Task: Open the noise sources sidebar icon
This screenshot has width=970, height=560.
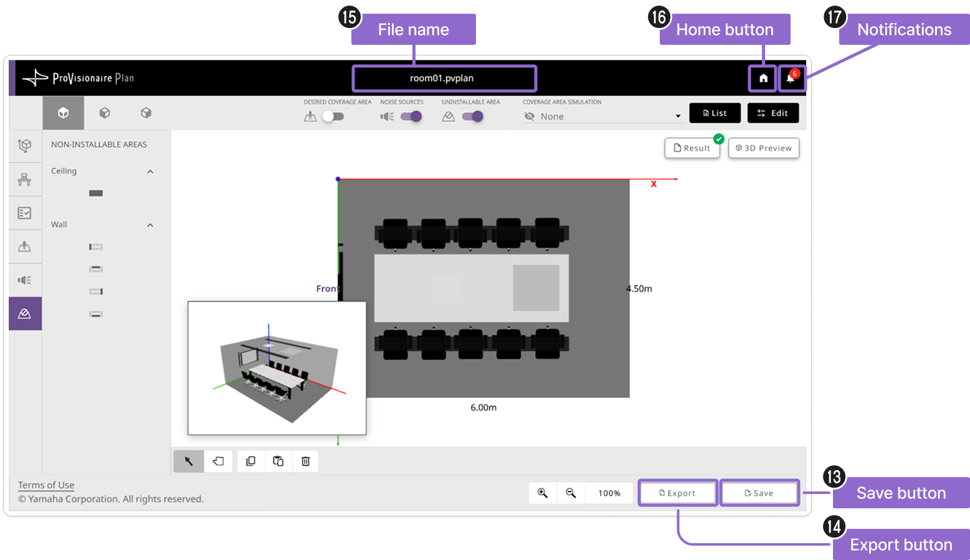Action: pos(25,280)
